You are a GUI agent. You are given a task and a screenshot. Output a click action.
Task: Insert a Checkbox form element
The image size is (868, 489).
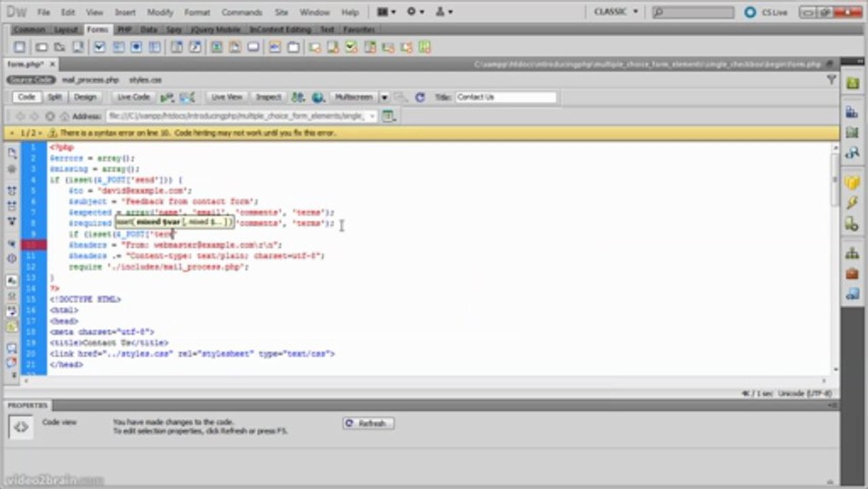[x=100, y=48]
